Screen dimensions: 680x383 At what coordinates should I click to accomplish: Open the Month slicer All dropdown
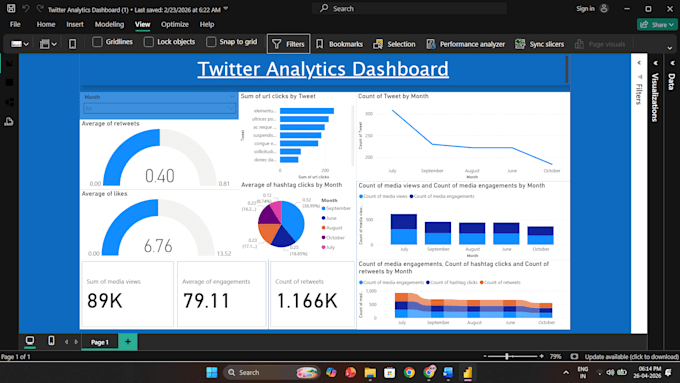coord(159,108)
